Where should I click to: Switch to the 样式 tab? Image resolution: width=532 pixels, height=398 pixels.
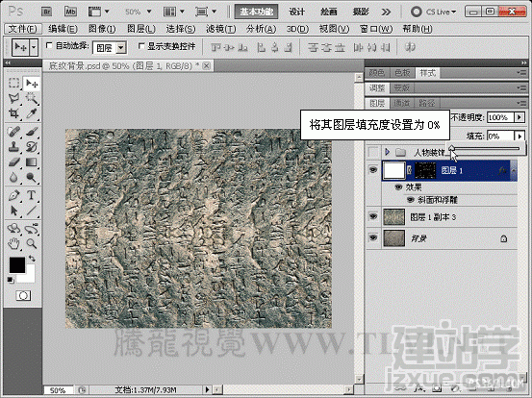pyautogui.click(x=427, y=73)
